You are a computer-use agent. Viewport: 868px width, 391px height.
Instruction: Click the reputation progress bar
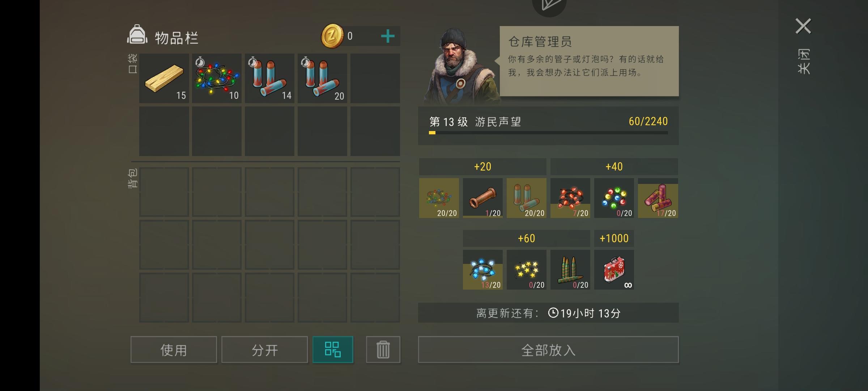[548, 133]
